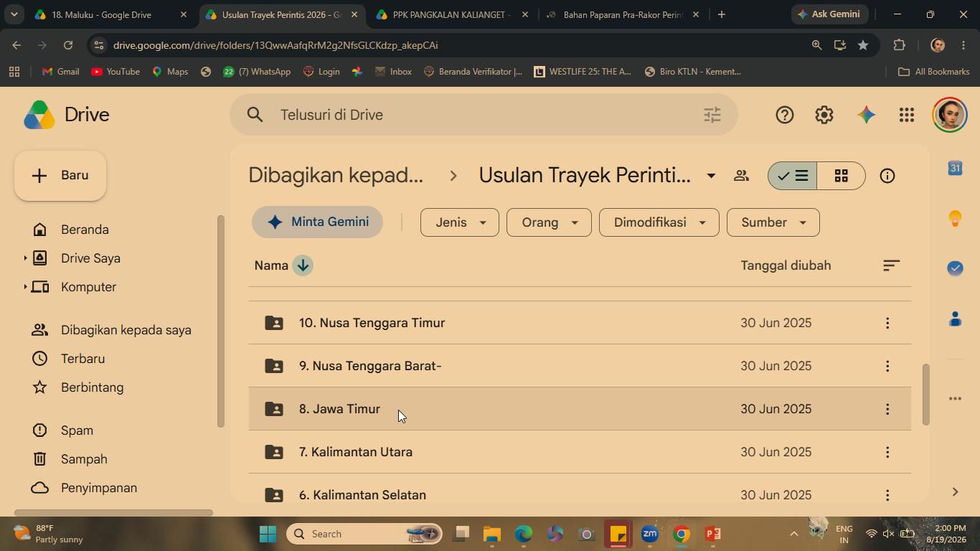The height and width of the screenshot is (551, 980).
Task: Open advanced search options slider icon
Action: [712, 115]
